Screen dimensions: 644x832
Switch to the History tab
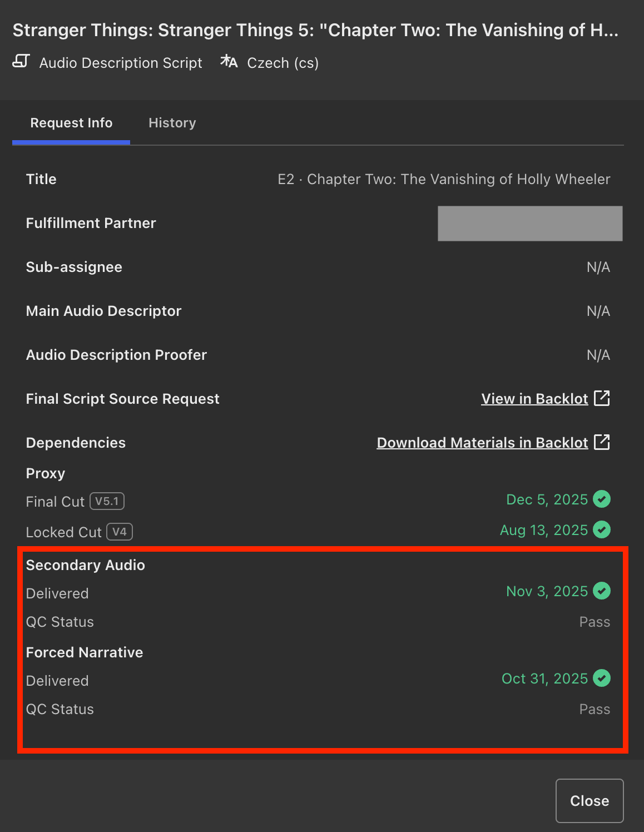(x=172, y=123)
